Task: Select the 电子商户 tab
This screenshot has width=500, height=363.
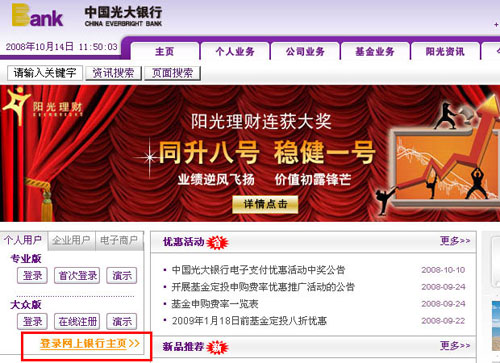Action: 119,240
